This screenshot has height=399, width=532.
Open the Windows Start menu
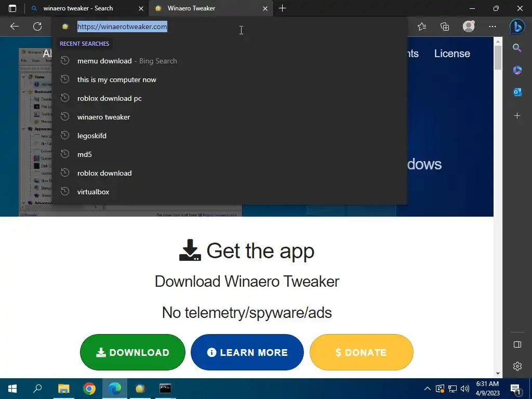(12, 389)
